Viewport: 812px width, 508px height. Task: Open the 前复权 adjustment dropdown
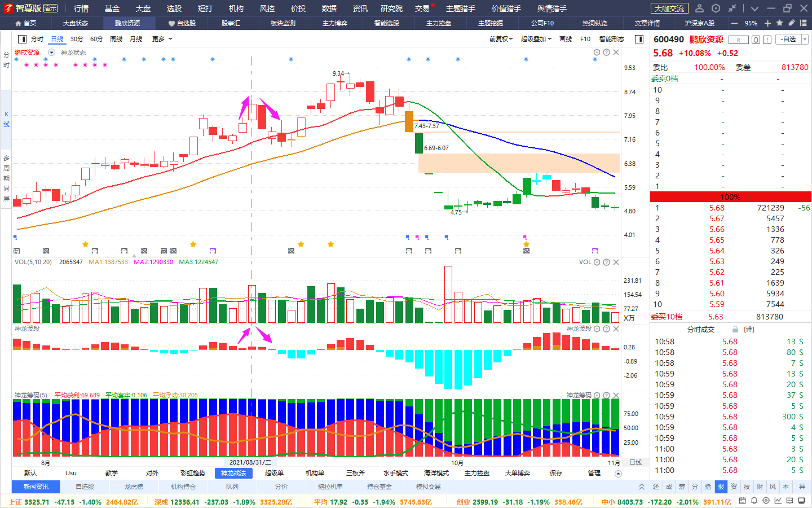pyautogui.click(x=501, y=39)
